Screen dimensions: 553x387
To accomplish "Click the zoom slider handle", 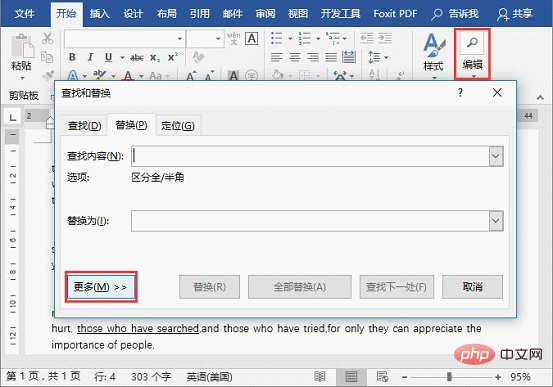I will (x=449, y=377).
